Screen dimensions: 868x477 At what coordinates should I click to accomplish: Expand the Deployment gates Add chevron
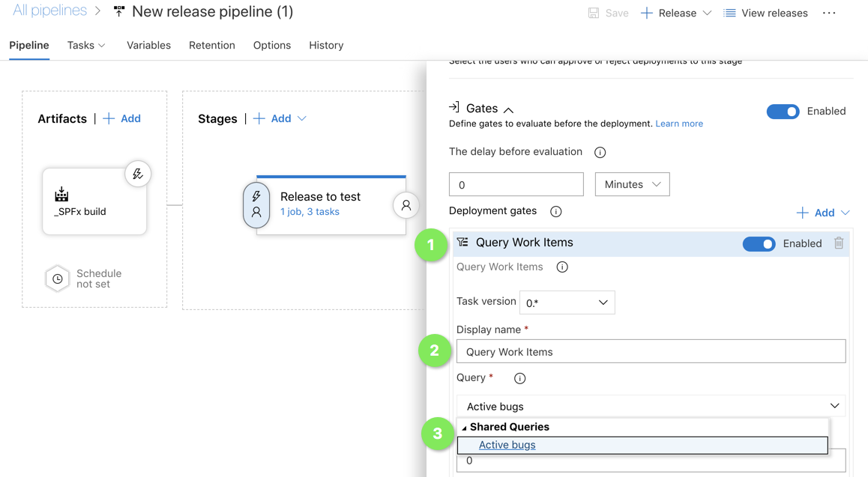click(845, 213)
